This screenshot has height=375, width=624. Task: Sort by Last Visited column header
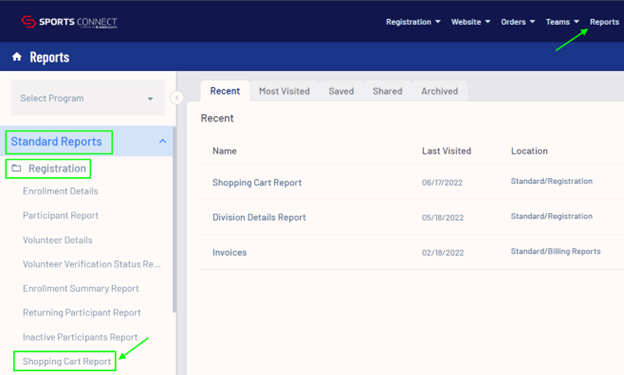[x=447, y=151]
